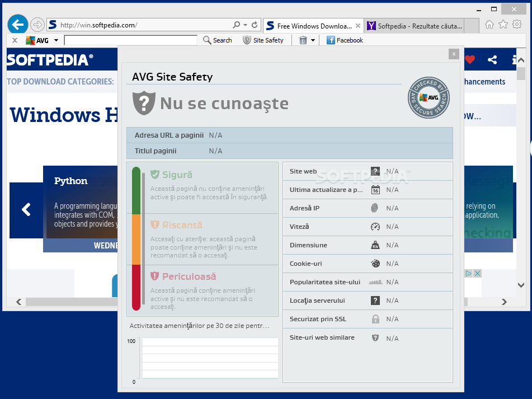Click the red dangerous segment of rating bar
The image size is (532, 399).
(136, 288)
